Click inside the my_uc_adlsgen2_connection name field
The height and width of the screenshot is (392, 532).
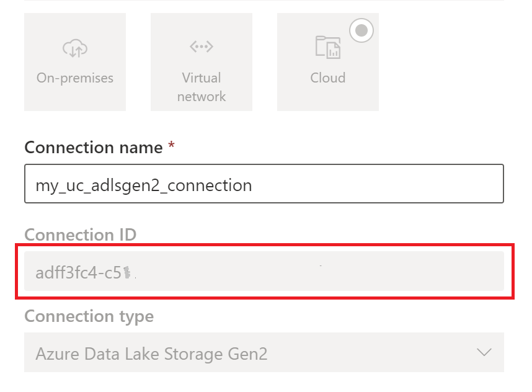coord(263,184)
